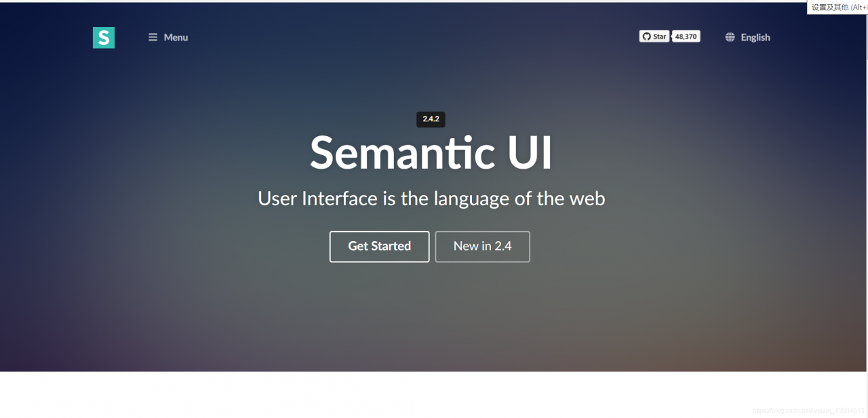
Task: Open the New in 2.4 button
Action: point(482,247)
